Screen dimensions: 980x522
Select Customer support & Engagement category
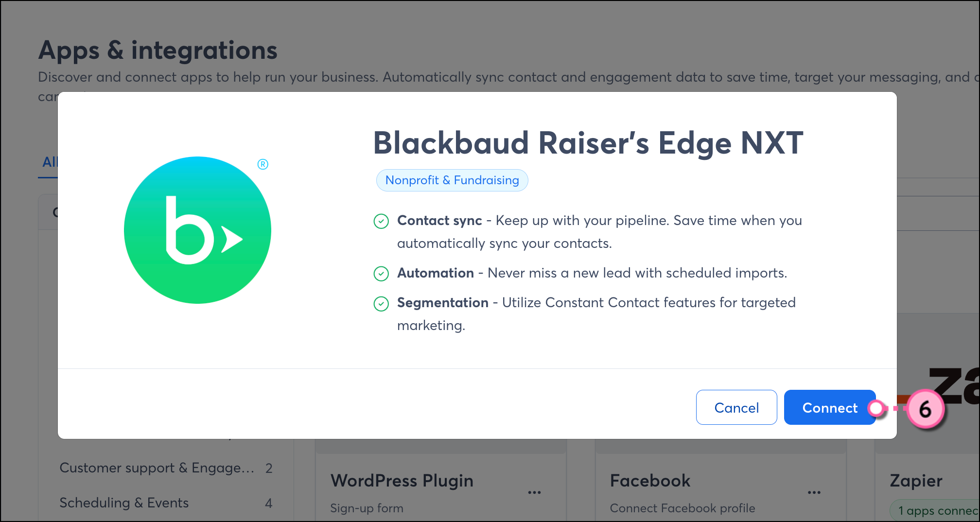click(157, 468)
